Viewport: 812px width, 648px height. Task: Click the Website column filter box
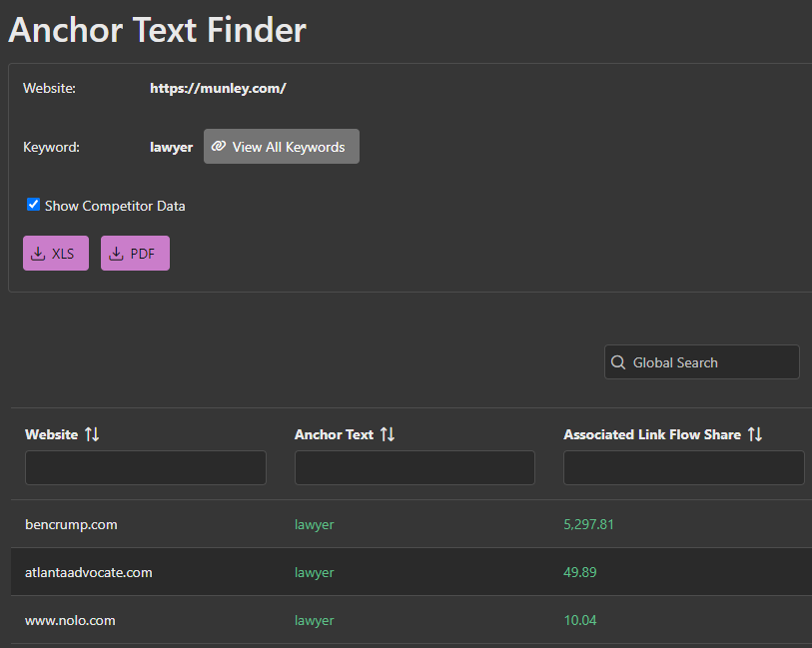click(x=145, y=467)
